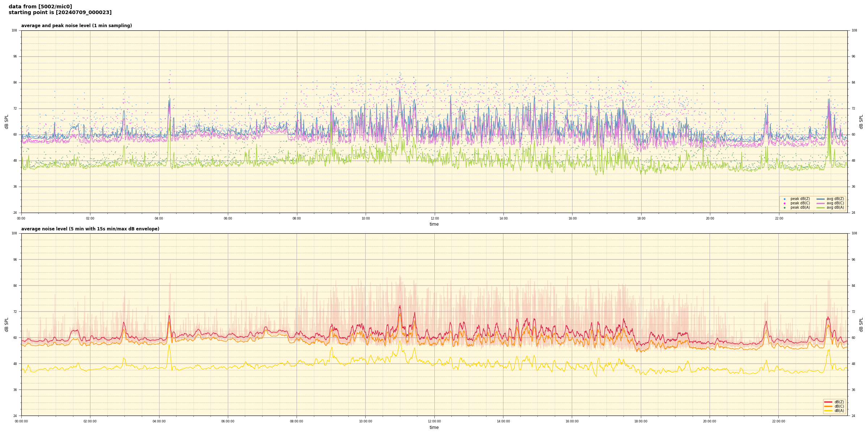
Task: Click the avg dB(C) legend line
Action: (x=820, y=203)
